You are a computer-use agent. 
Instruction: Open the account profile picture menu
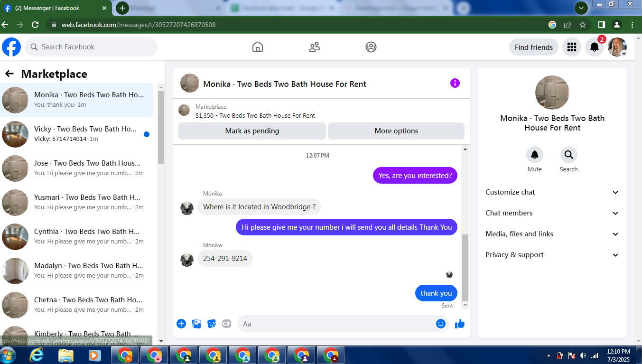(x=617, y=47)
